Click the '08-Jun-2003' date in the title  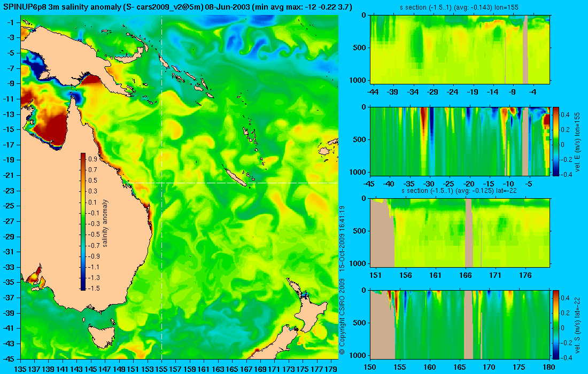coord(228,7)
